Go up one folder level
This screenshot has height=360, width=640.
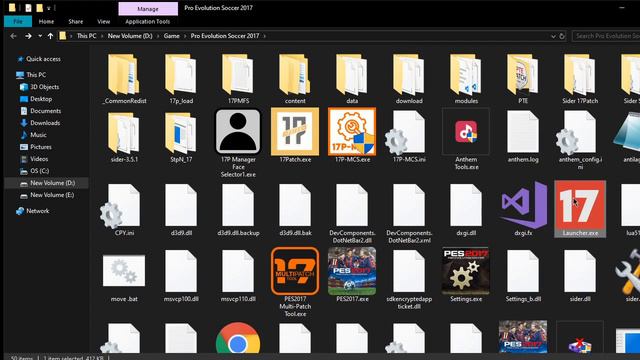[x=50, y=36]
